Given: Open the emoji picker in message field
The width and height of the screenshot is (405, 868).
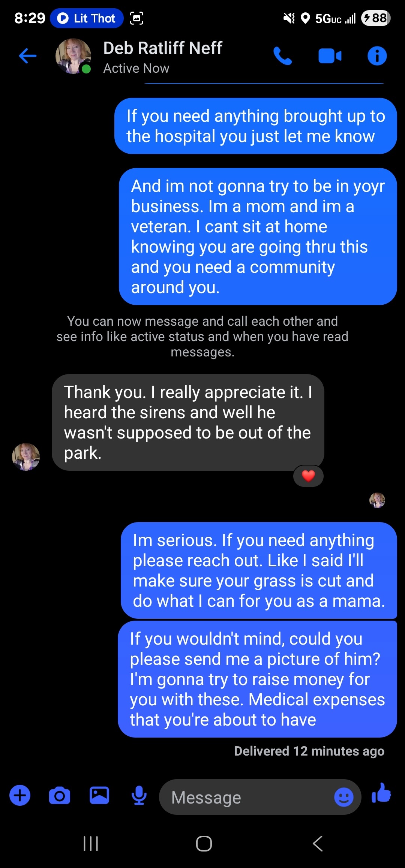Looking at the screenshot, I should pos(343,797).
